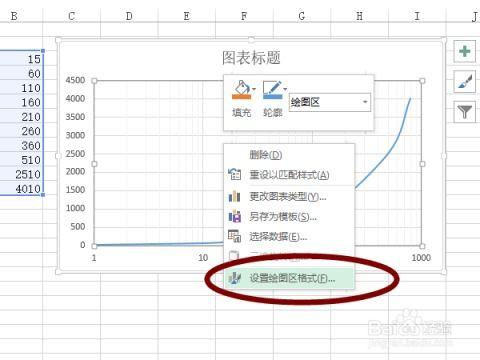Click the select data table icon

[234, 236]
